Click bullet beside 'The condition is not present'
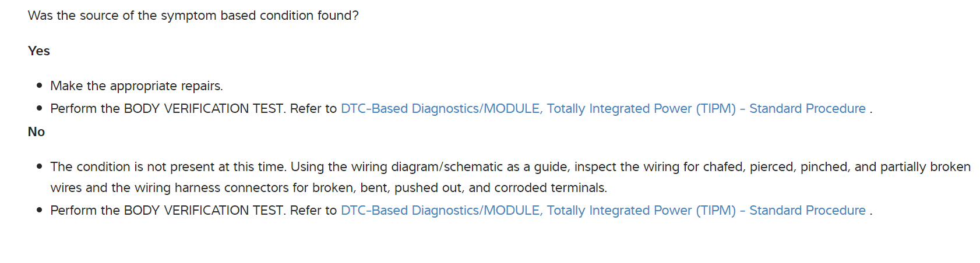 point(40,166)
